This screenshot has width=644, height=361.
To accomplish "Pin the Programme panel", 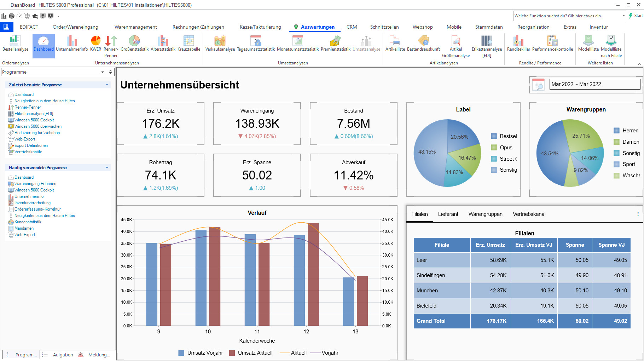I will pos(110,72).
